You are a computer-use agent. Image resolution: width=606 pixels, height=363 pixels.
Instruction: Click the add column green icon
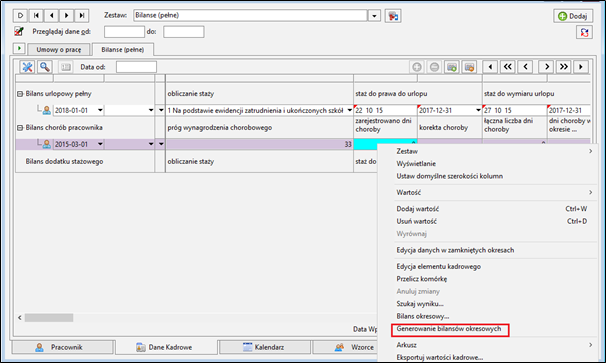(452, 67)
